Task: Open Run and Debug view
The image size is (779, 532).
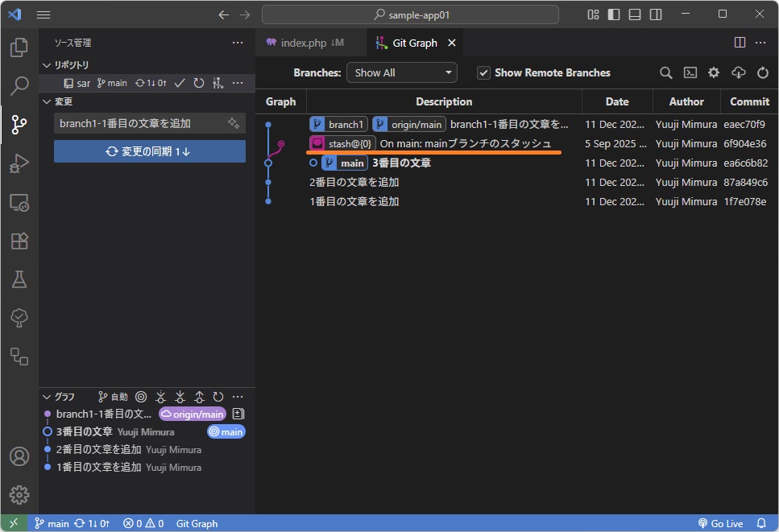Action: point(19,163)
